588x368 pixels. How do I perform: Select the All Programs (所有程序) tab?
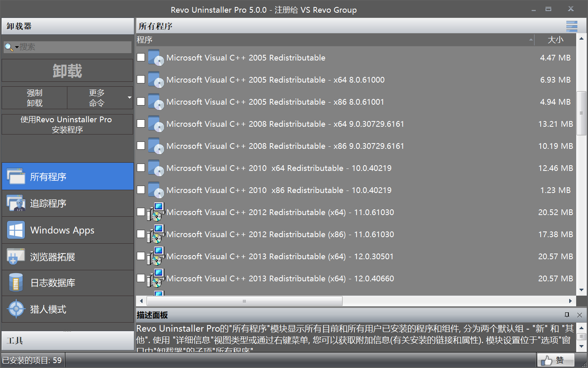pyautogui.click(x=68, y=177)
